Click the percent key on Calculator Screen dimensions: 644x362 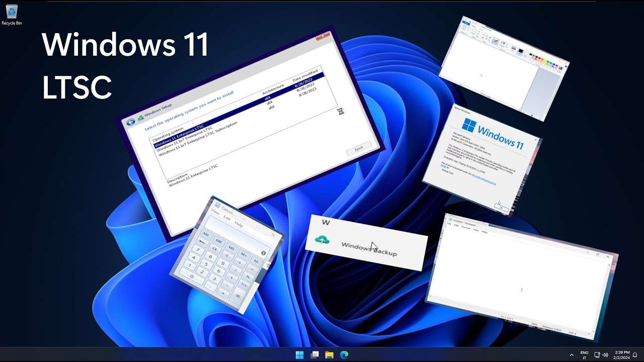pyautogui.click(x=248, y=277)
